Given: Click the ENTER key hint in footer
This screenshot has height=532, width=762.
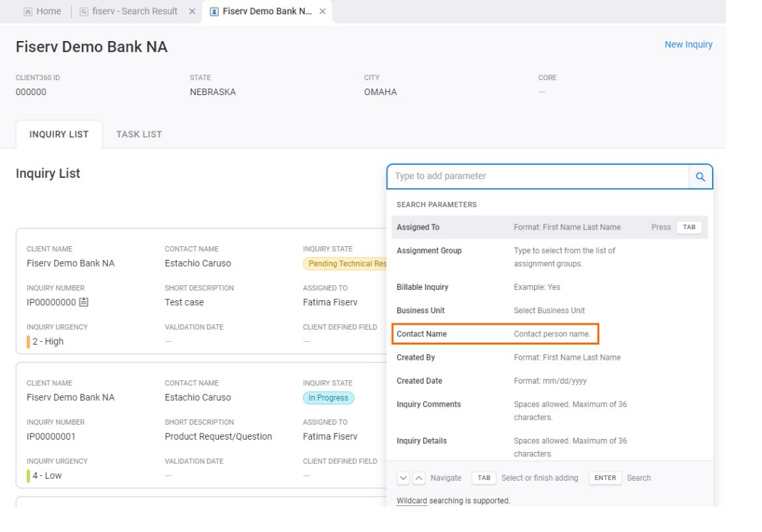Looking at the screenshot, I should [605, 478].
